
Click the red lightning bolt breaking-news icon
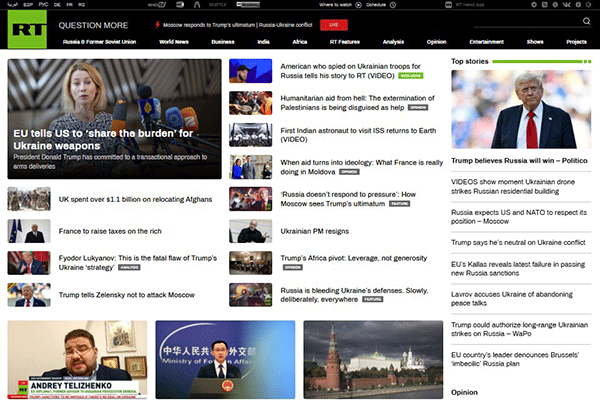pyautogui.click(x=157, y=25)
